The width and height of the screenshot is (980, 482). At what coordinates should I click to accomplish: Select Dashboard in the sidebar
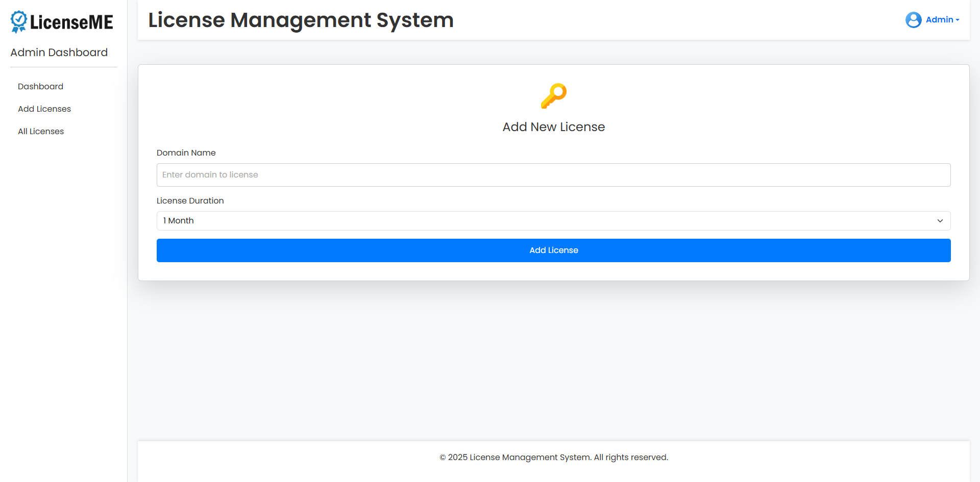tap(40, 86)
